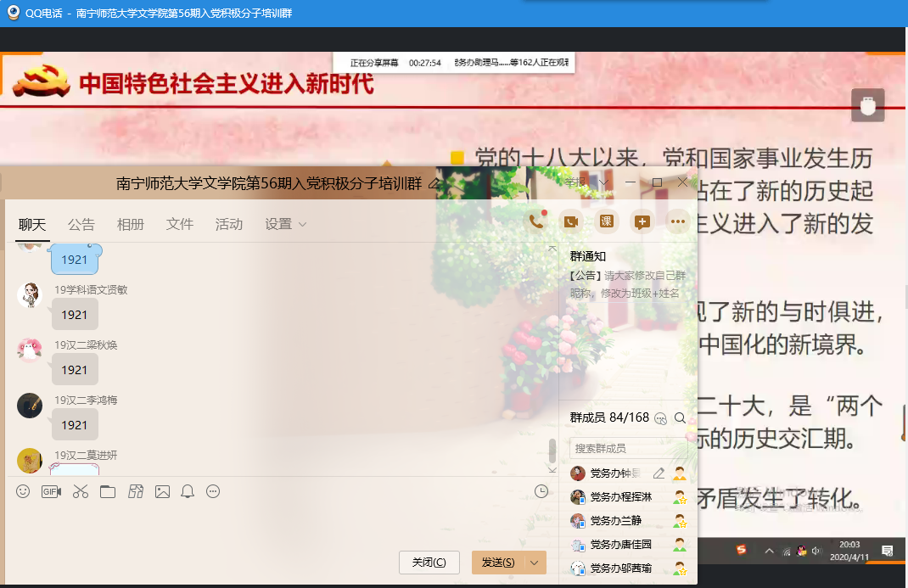908x588 pixels.
Task: Click the 关闭(C) button
Action: tap(429, 563)
